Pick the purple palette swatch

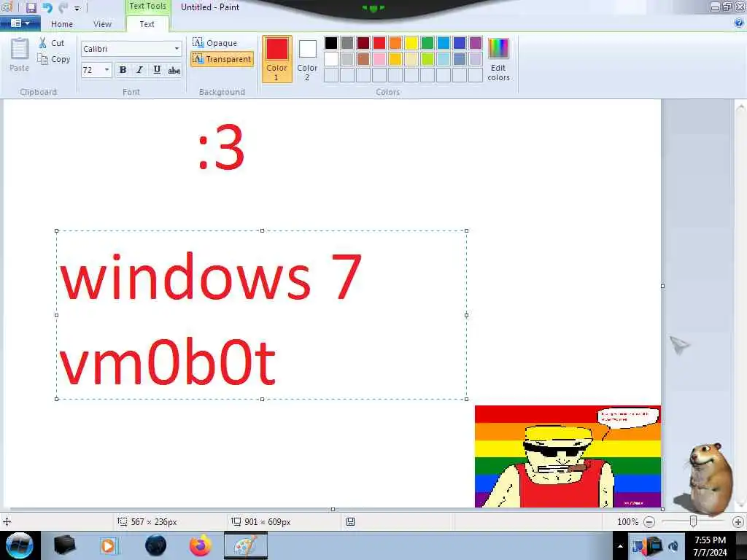tap(476, 43)
